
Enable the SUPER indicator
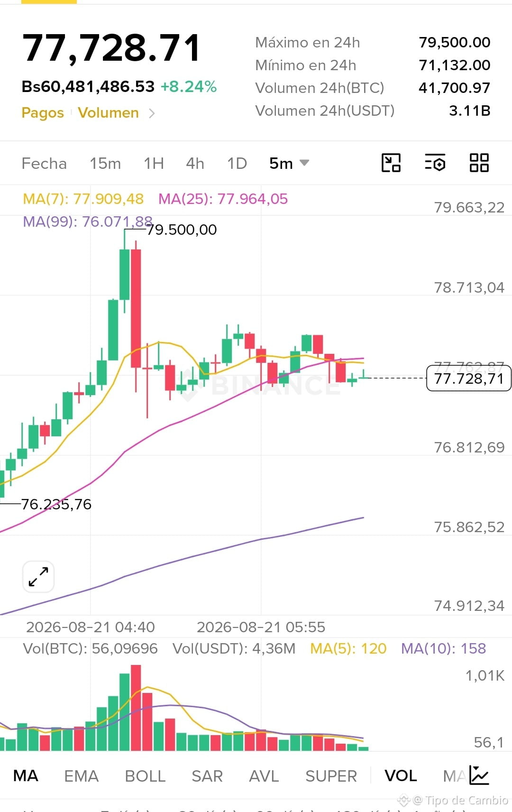331,776
